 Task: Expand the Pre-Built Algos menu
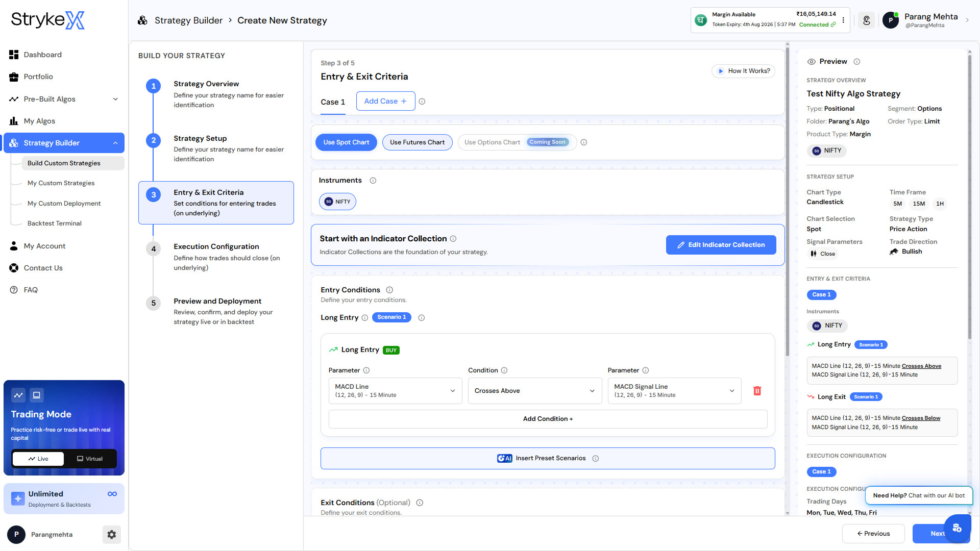[x=64, y=99]
